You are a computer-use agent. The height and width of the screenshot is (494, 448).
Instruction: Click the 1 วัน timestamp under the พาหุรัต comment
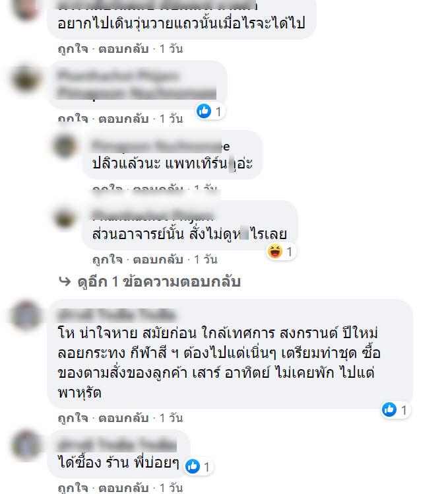tap(172, 418)
